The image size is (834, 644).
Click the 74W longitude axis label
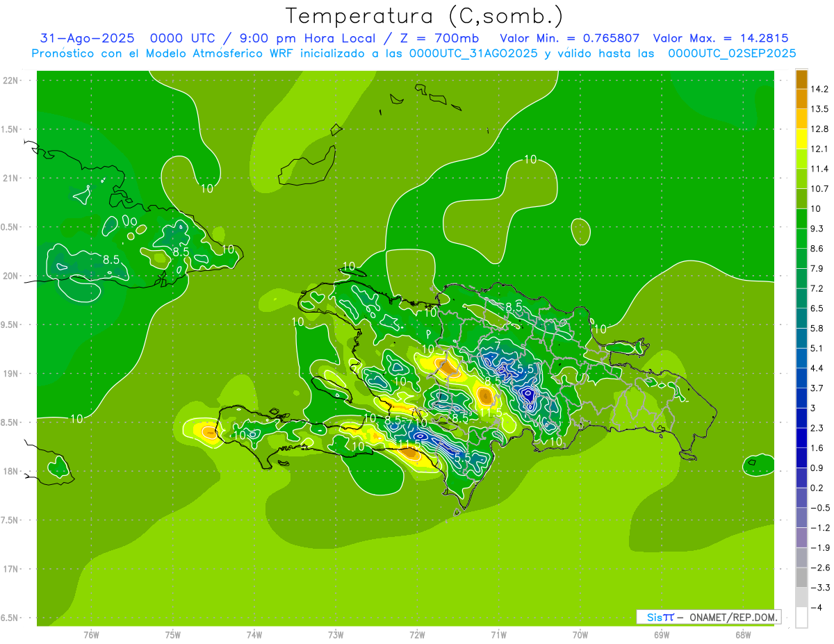point(254,635)
